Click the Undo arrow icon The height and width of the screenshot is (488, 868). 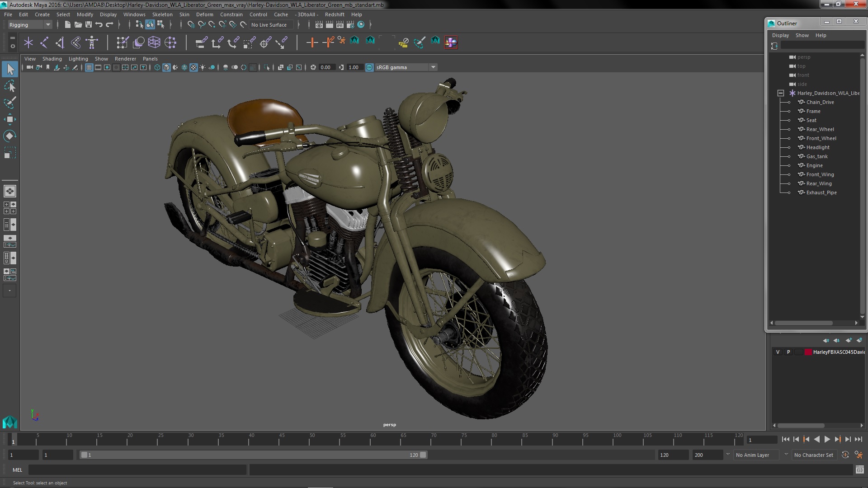[99, 25]
